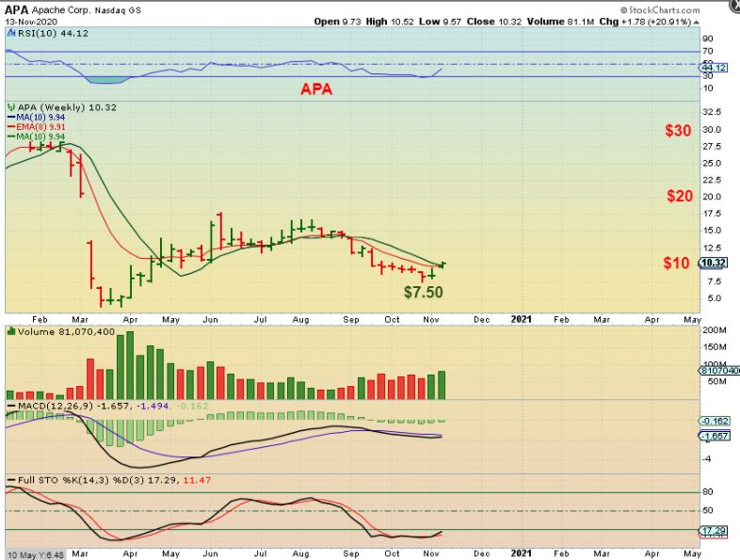The height and width of the screenshot is (560, 740).
Task: Click the MACD(12,26,9) panel label
Action: pos(56,407)
